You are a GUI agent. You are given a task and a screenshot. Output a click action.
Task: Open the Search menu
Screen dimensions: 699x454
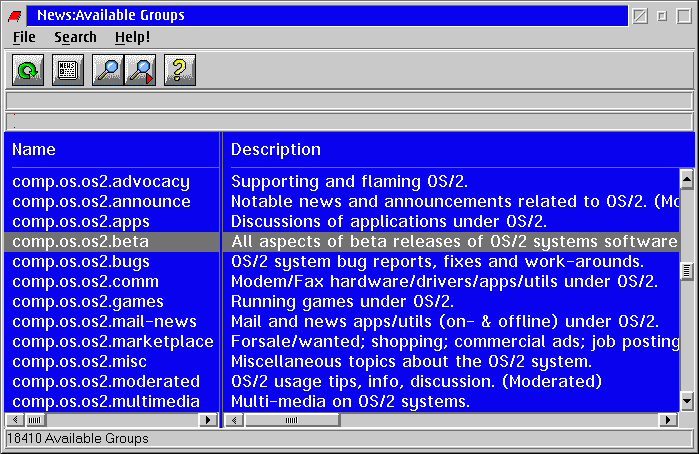coord(75,37)
